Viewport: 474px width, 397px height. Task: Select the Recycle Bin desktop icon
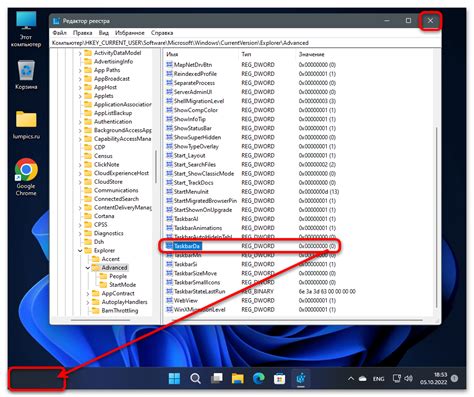click(26, 75)
